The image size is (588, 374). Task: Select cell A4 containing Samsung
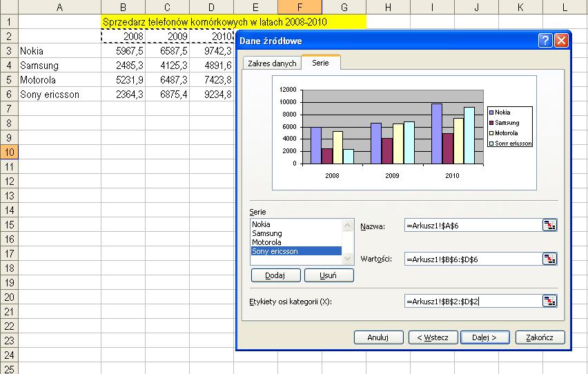(59, 66)
